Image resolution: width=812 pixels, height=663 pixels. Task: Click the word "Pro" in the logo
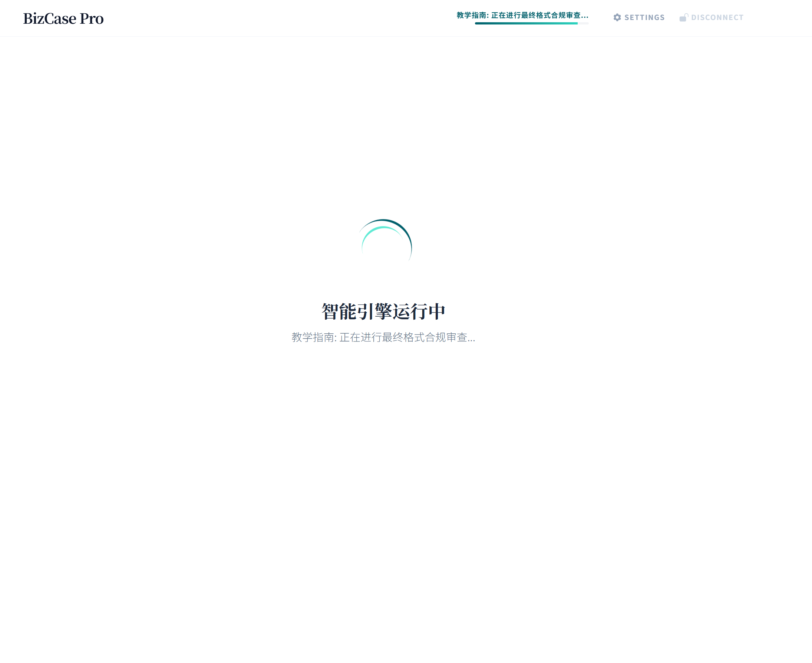[x=91, y=18]
